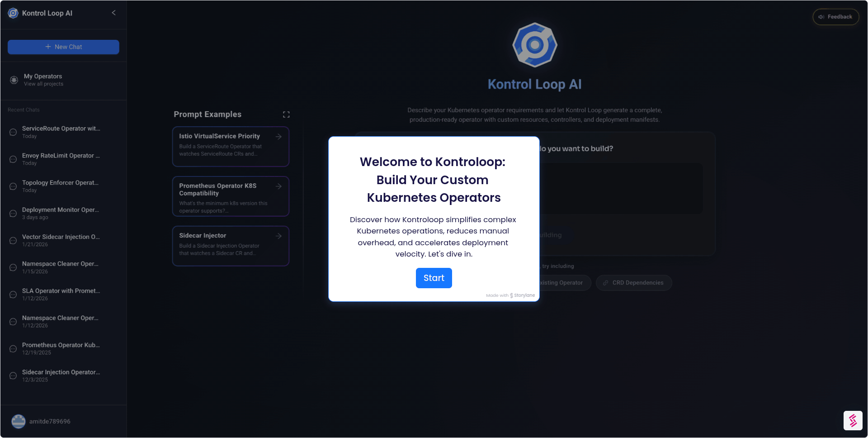Click the amitde789696 avatar image
Image resolution: width=868 pixels, height=438 pixels.
coord(19,421)
